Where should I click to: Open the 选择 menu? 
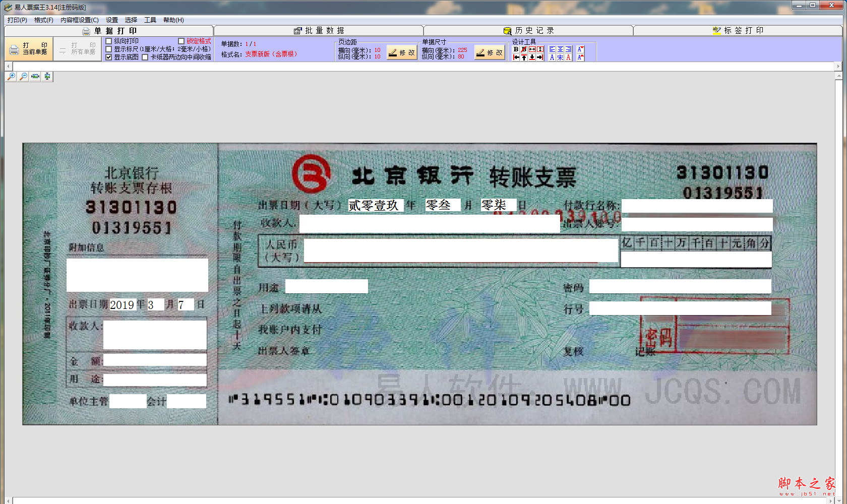131,20
